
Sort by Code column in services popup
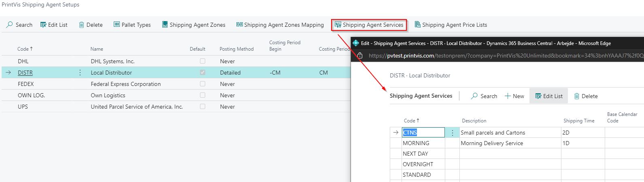[x=412, y=121]
